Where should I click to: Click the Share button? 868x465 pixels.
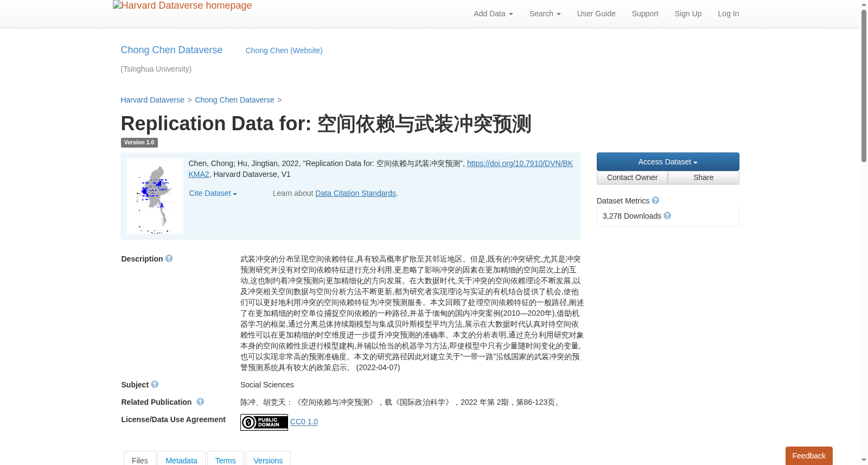(x=704, y=178)
